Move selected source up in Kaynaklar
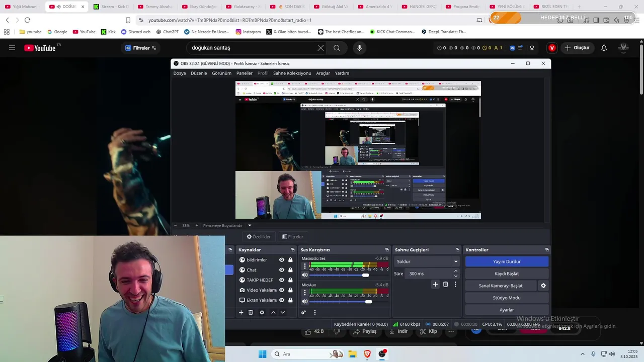Viewport: 644px width, 362px height. point(273,312)
